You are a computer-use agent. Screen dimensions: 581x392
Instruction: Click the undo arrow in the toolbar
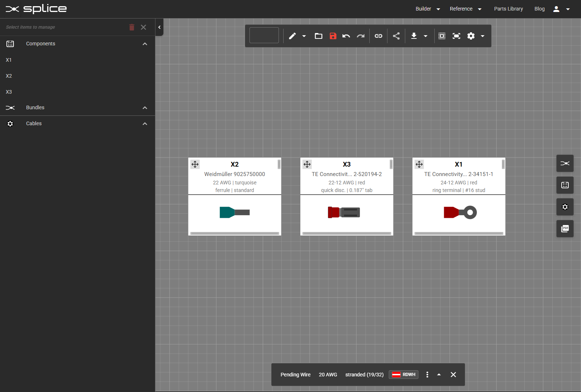[346, 36]
